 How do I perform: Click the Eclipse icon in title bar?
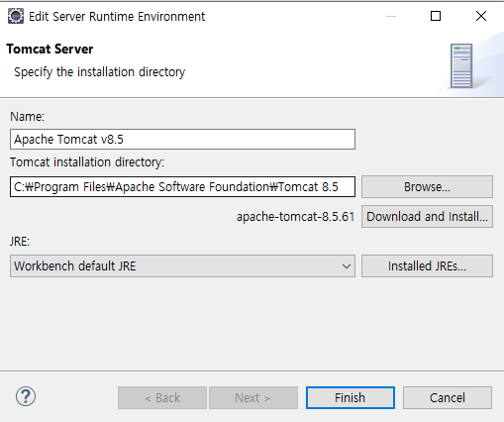tap(16, 16)
